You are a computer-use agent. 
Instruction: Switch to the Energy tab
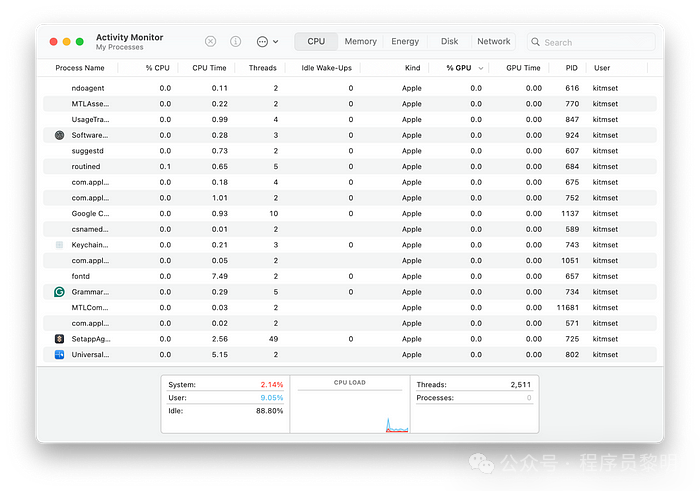coord(405,42)
